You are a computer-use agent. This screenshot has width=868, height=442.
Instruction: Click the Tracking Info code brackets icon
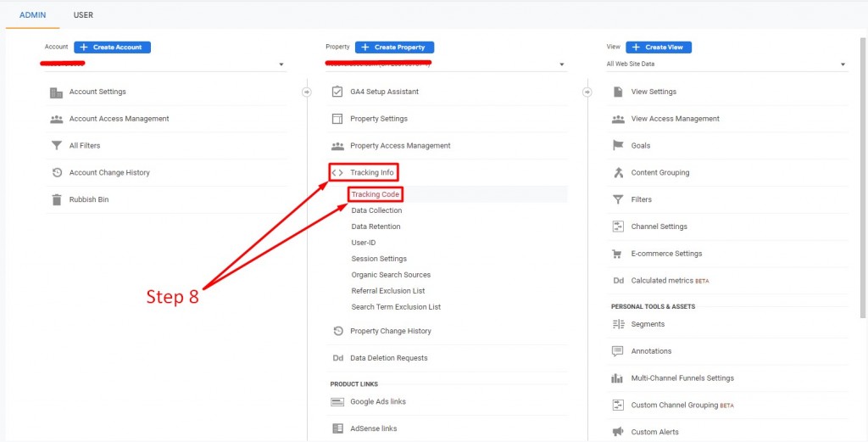[337, 173]
